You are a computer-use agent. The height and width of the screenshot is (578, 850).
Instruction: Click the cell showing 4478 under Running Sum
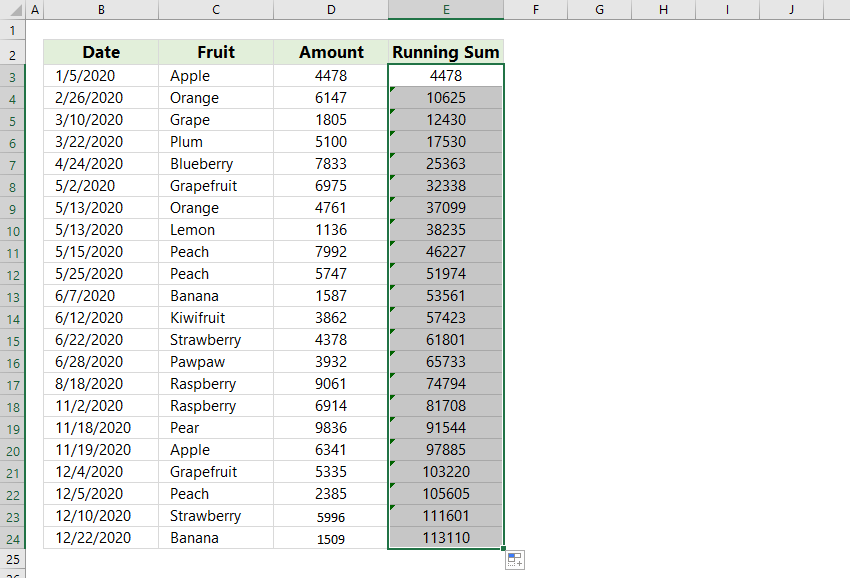(445, 75)
